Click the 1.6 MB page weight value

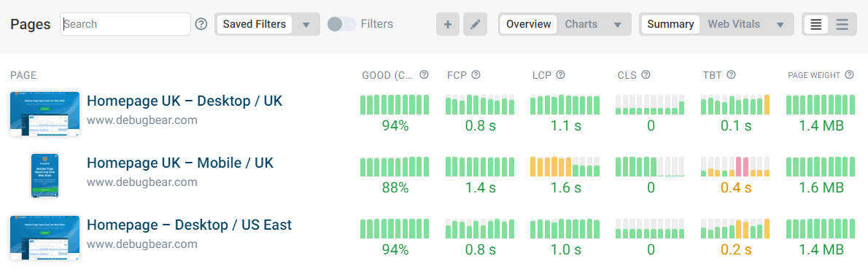click(x=821, y=188)
